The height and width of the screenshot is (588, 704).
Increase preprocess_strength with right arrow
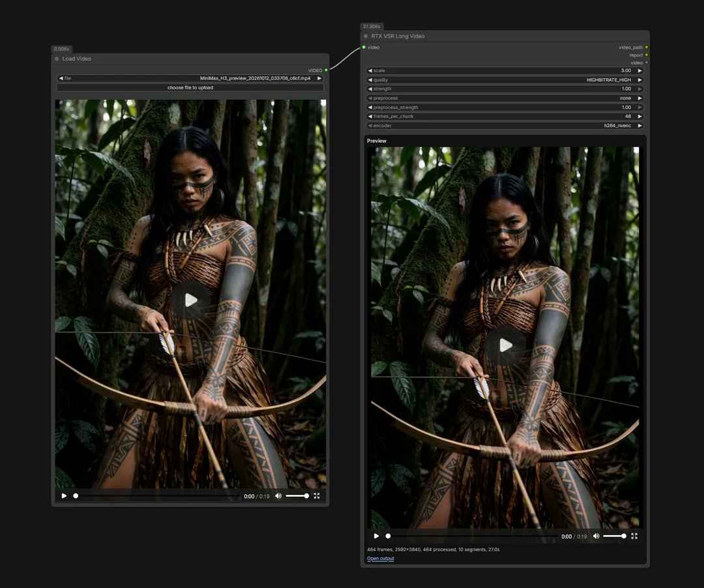[640, 108]
